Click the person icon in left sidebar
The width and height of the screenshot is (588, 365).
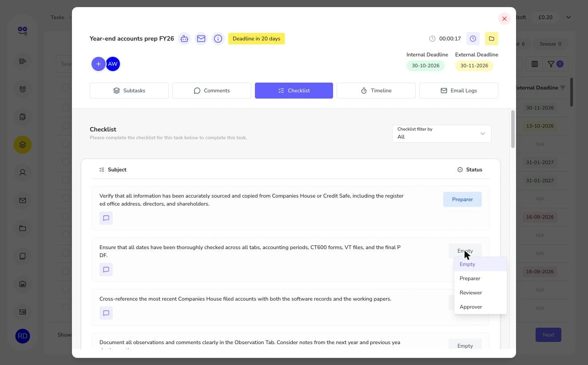(x=23, y=173)
